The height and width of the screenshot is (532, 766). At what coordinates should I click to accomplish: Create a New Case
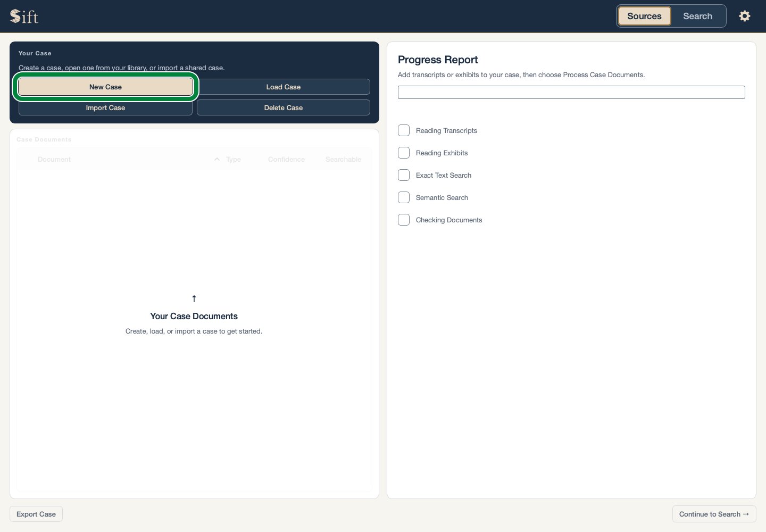point(105,87)
